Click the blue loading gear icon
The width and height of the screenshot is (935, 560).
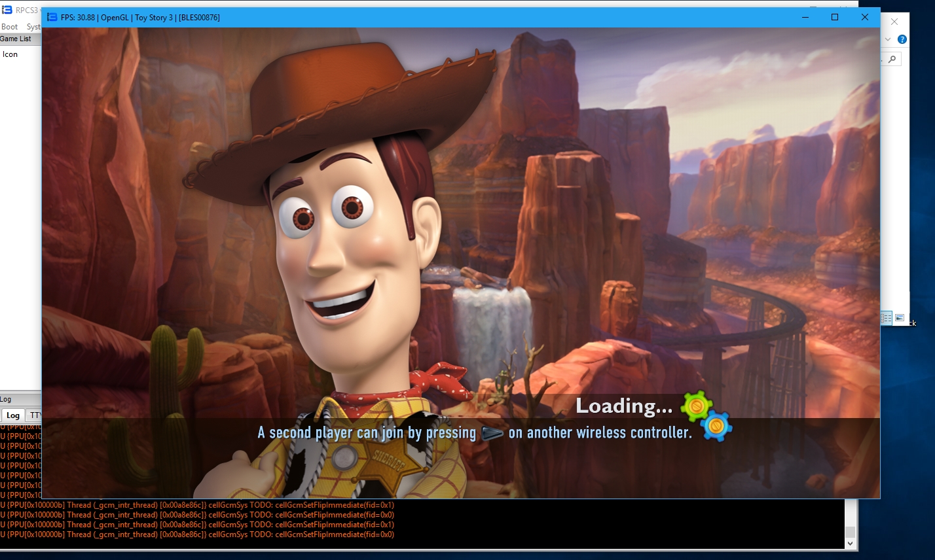(x=716, y=427)
